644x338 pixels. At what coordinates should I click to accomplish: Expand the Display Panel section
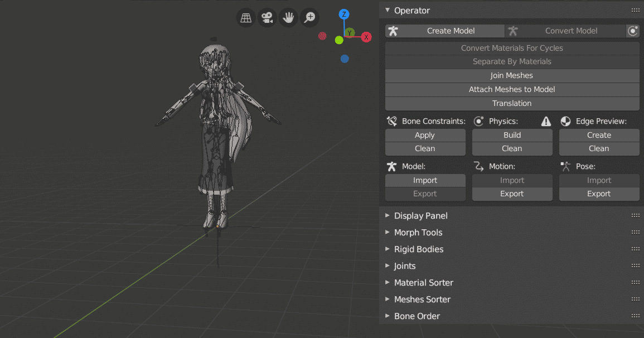tap(388, 215)
